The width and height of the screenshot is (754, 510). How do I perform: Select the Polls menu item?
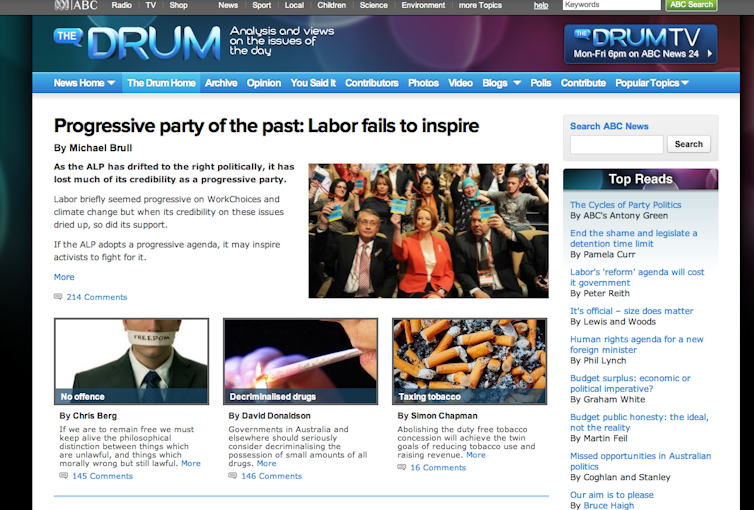(540, 83)
